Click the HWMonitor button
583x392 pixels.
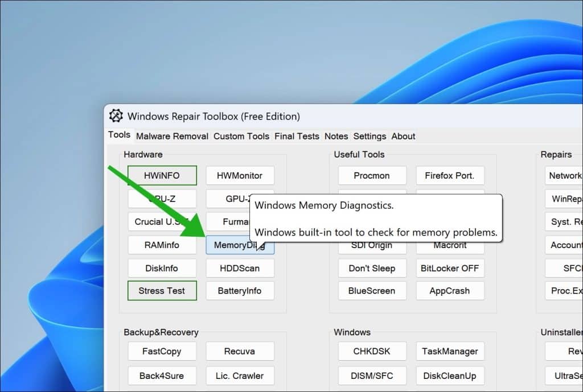click(x=240, y=175)
